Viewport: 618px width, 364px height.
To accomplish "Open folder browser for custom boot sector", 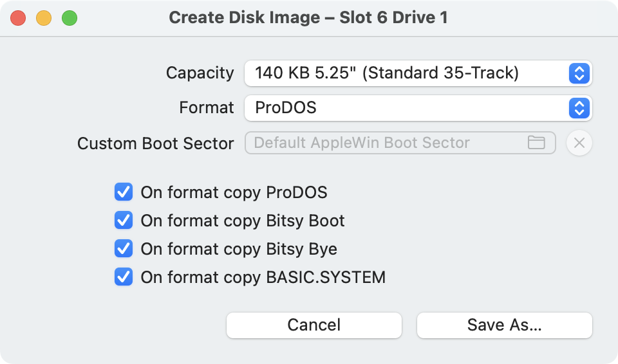I will tap(536, 143).
